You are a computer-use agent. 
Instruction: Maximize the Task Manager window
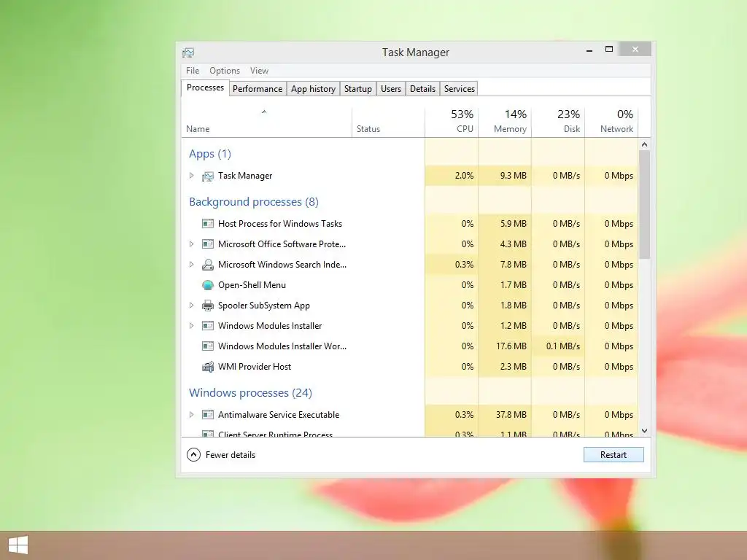point(609,49)
